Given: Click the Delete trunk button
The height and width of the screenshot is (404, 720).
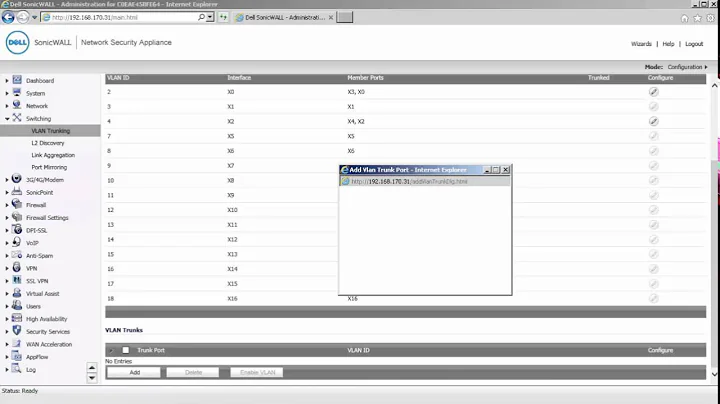Looking at the screenshot, I should click(193, 372).
